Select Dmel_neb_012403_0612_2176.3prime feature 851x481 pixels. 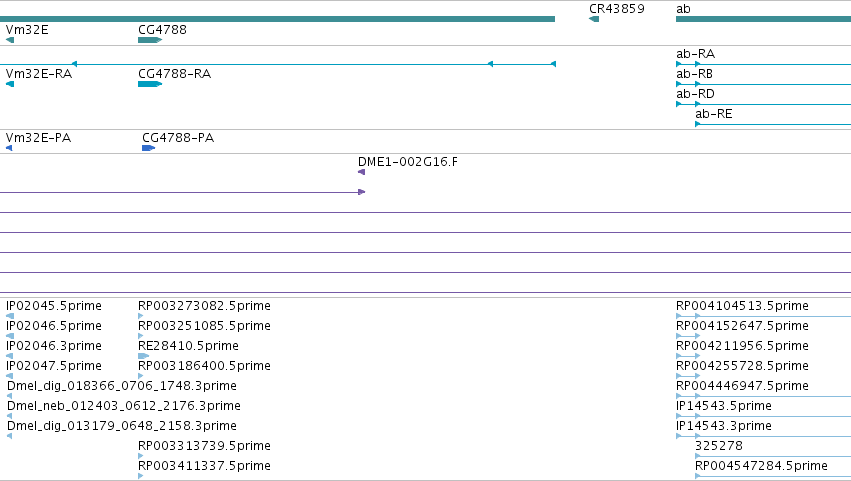tap(124, 406)
